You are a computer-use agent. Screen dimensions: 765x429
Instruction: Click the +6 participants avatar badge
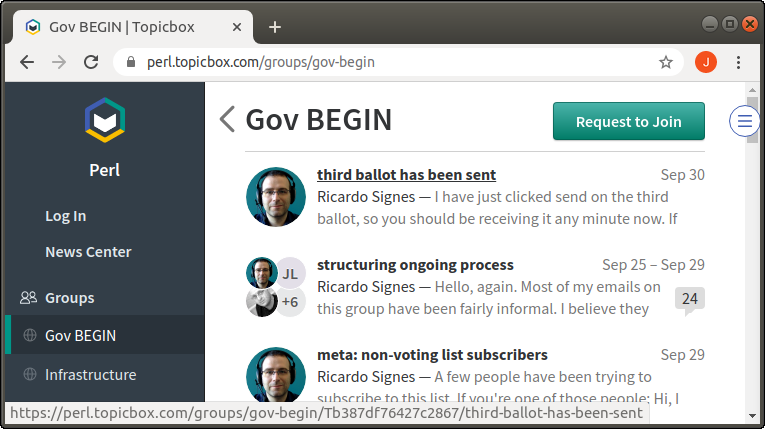[x=290, y=302]
